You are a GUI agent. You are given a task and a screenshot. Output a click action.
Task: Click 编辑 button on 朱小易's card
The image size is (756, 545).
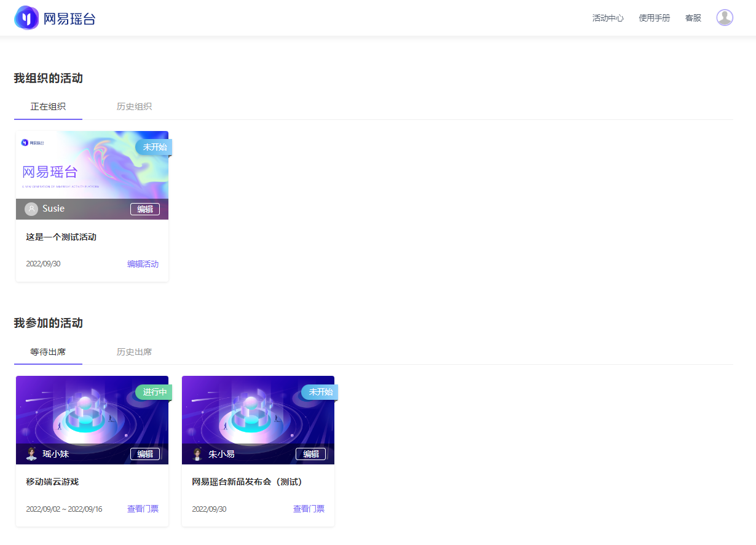311,454
